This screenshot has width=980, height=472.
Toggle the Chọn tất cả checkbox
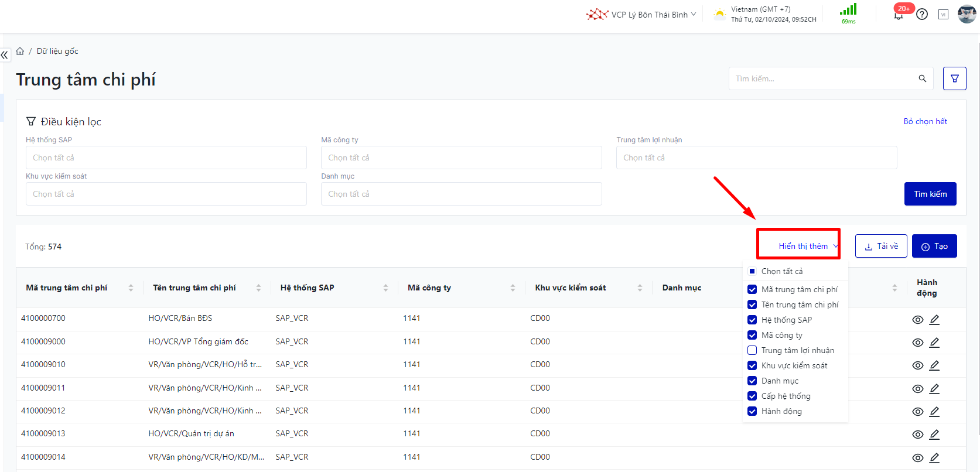tap(752, 271)
